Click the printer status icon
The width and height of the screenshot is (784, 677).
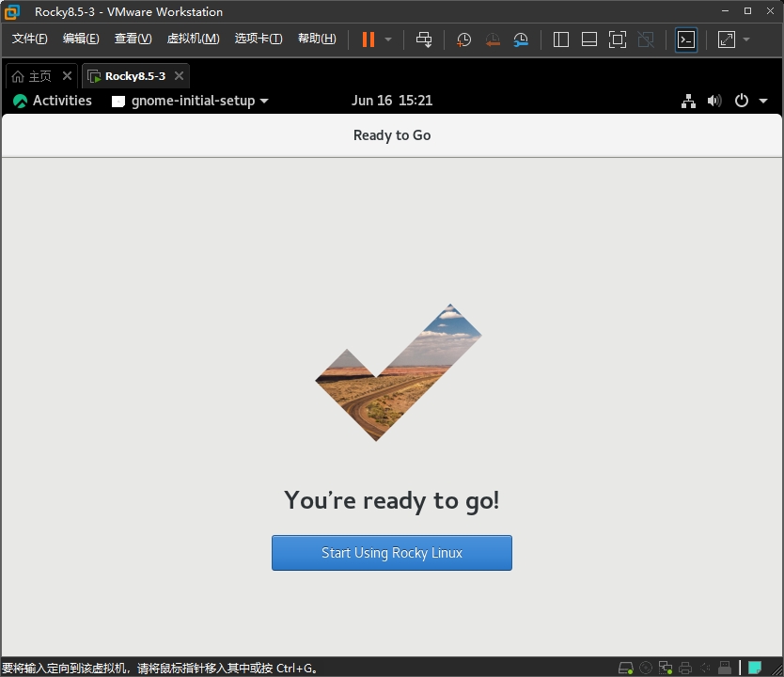[x=685, y=668]
